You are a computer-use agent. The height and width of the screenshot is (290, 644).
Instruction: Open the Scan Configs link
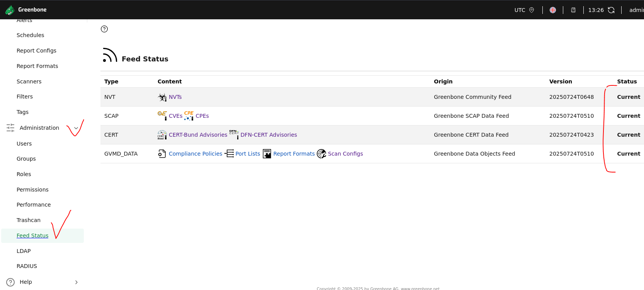click(345, 154)
